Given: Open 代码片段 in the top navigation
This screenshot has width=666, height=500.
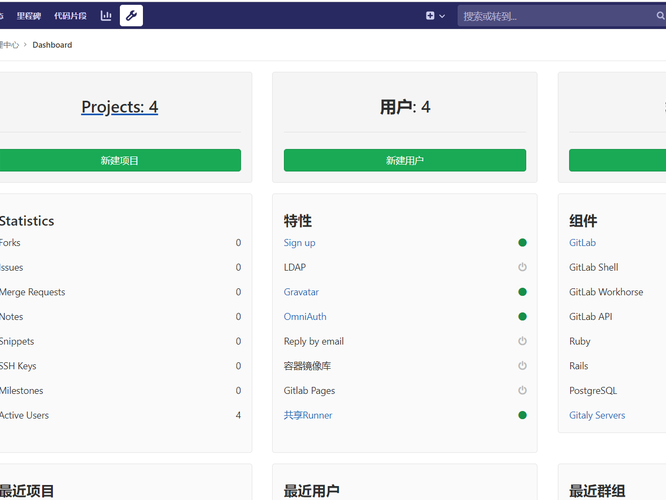Looking at the screenshot, I should point(70,16).
